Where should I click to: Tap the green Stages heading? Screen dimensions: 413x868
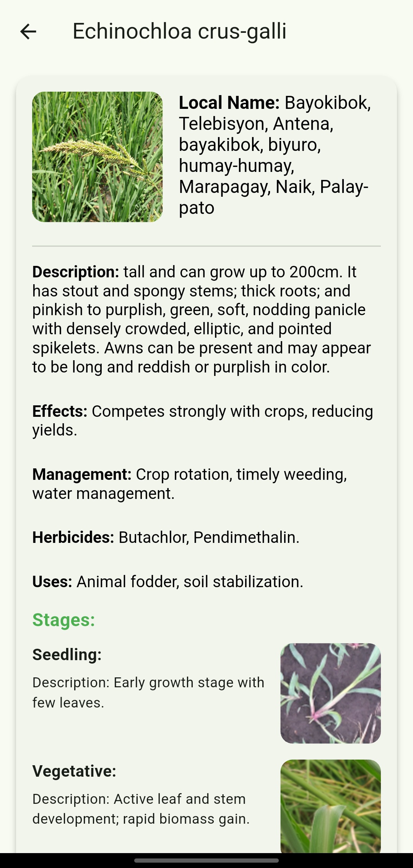click(x=63, y=620)
